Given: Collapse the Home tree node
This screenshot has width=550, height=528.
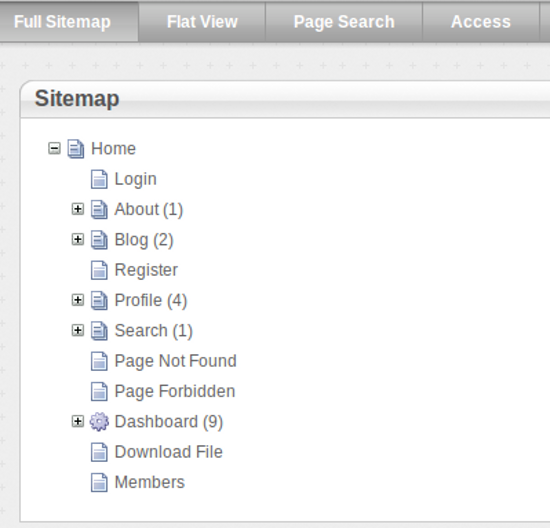Looking at the screenshot, I should (x=54, y=148).
